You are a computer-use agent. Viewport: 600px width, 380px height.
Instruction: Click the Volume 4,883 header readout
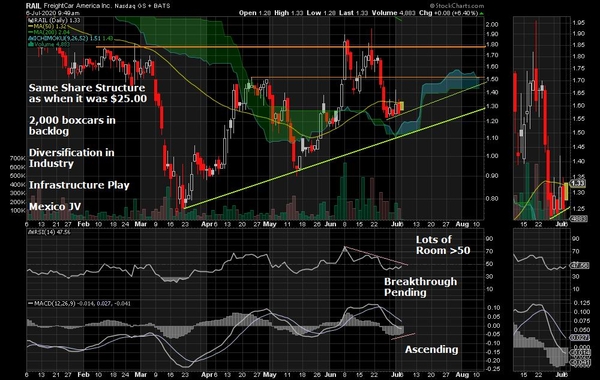pyautogui.click(x=393, y=13)
